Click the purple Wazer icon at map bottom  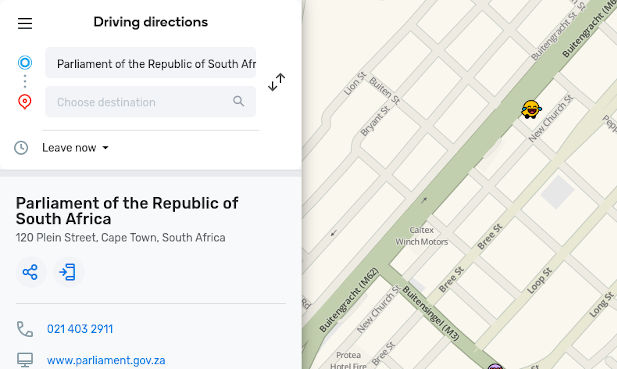click(x=495, y=366)
